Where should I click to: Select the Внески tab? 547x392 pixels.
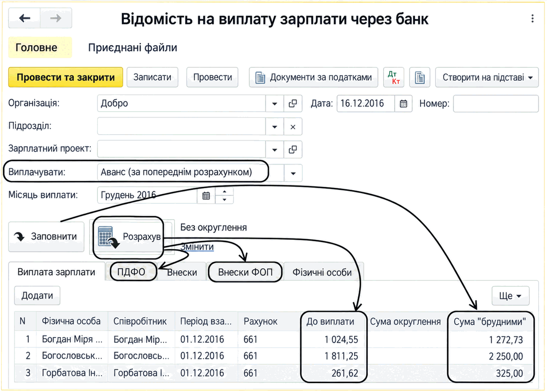182,272
